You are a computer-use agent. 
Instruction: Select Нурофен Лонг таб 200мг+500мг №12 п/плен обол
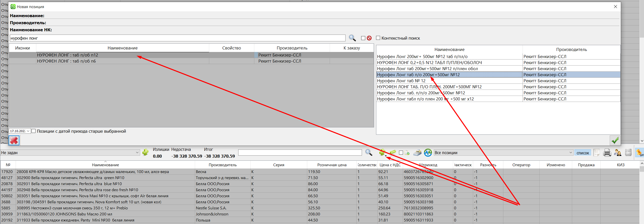tap(498, 69)
